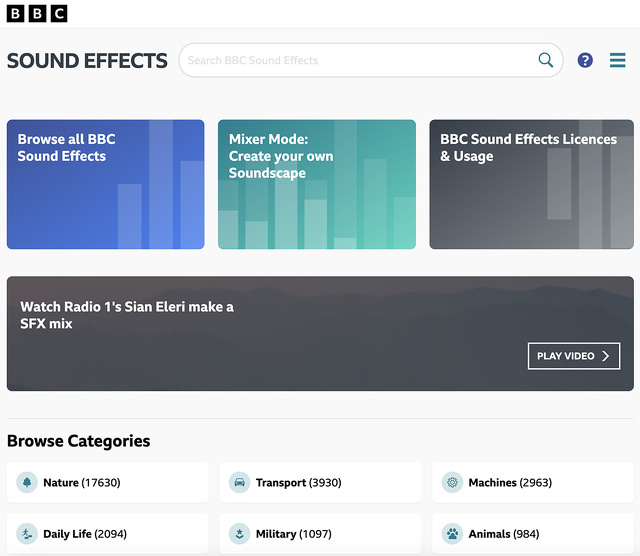640x556 pixels.
Task: Open Mixer Mode soundscape card
Action: pyautogui.click(x=317, y=185)
